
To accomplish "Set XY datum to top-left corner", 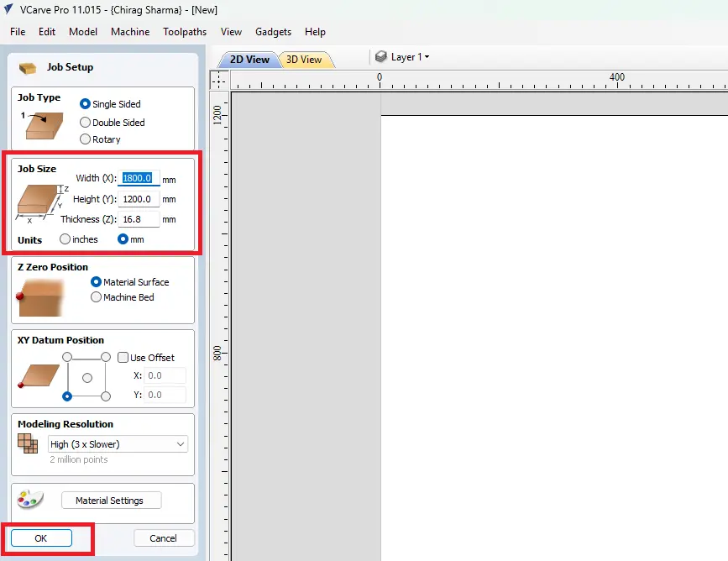I will [x=67, y=357].
